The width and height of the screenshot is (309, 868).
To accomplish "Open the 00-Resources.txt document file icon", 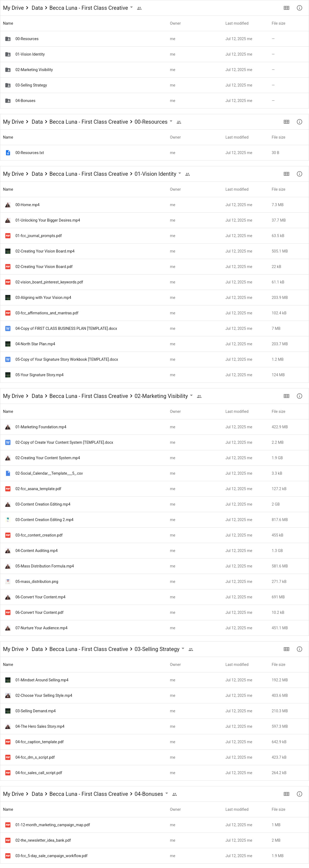I will pyautogui.click(x=8, y=153).
